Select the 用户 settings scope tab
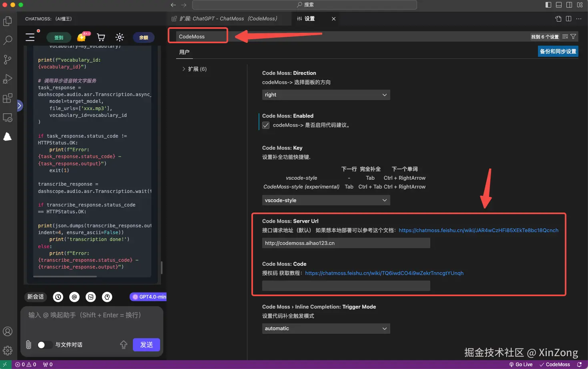588x369 pixels. (185, 52)
